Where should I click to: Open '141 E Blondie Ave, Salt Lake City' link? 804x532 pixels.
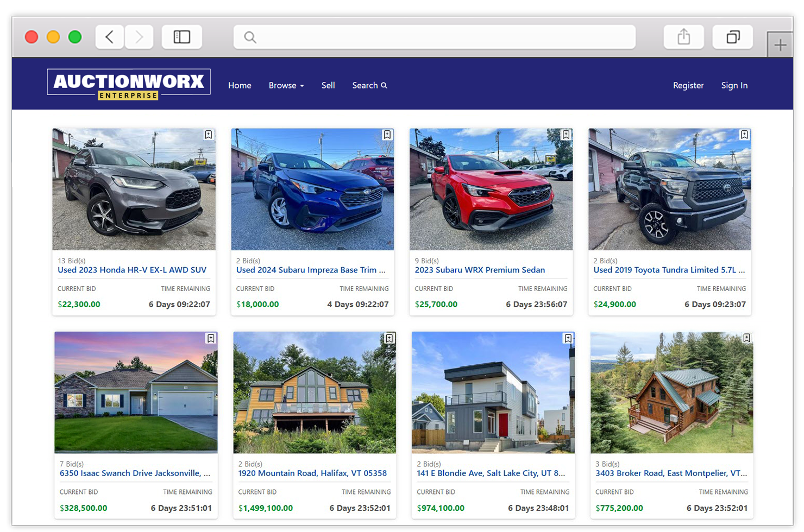491,473
